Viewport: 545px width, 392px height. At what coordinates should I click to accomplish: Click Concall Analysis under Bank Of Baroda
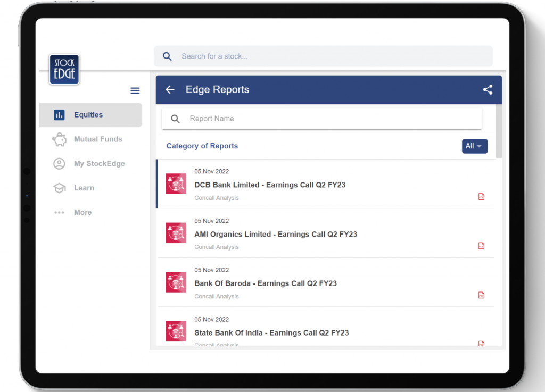click(217, 296)
